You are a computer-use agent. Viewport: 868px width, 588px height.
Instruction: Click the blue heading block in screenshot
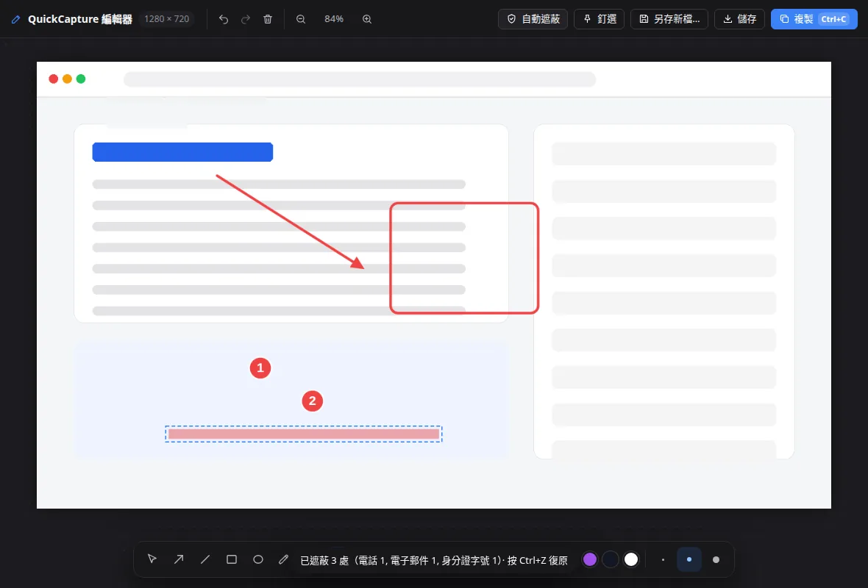pyautogui.click(x=182, y=152)
